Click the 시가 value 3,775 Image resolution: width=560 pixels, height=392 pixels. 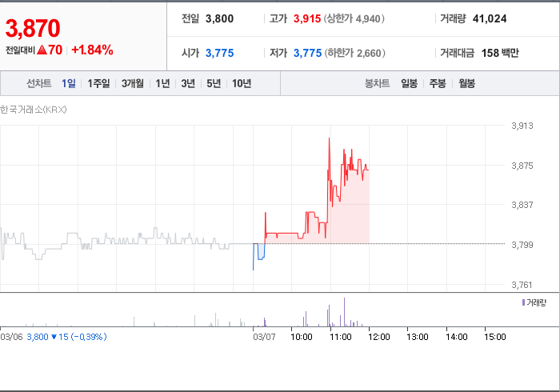[220, 53]
